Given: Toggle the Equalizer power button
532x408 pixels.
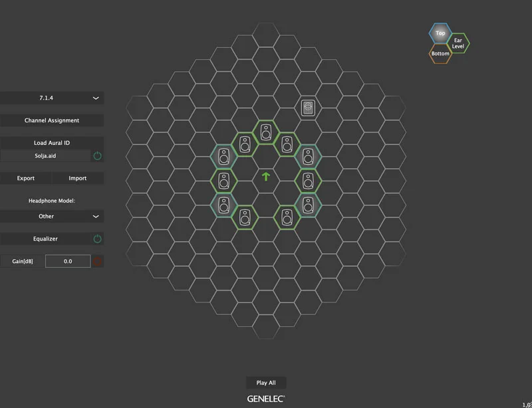Looking at the screenshot, I should (97, 239).
